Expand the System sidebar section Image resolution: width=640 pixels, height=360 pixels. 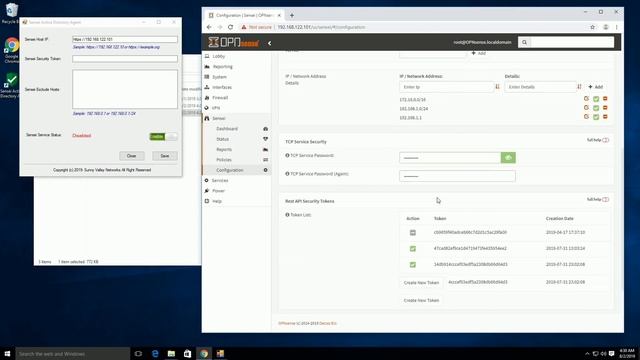coord(219,77)
